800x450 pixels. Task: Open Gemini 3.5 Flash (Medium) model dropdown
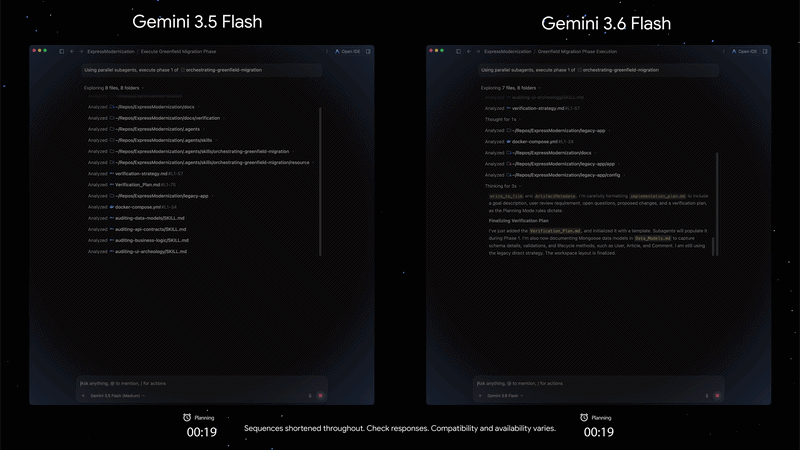tap(117, 395)
